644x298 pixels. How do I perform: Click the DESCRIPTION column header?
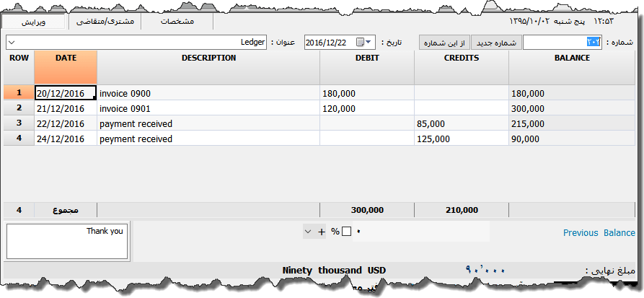point(208,68)
